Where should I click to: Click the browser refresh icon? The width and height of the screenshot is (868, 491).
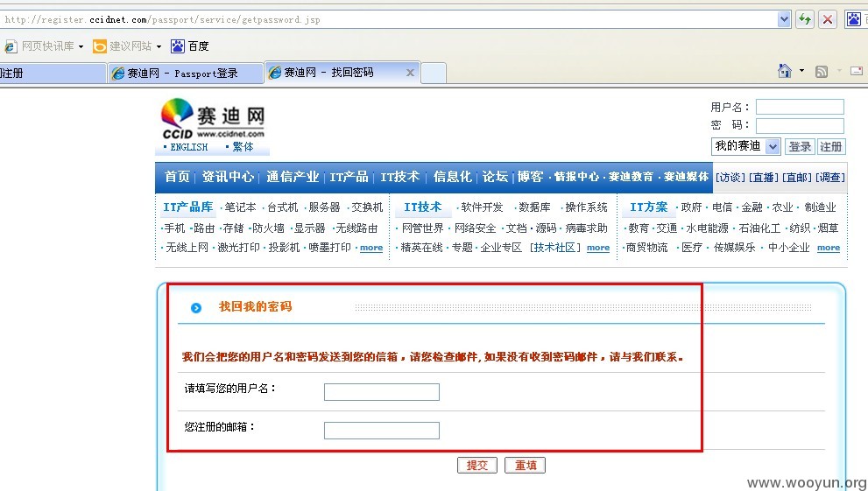tap(804, 19)
